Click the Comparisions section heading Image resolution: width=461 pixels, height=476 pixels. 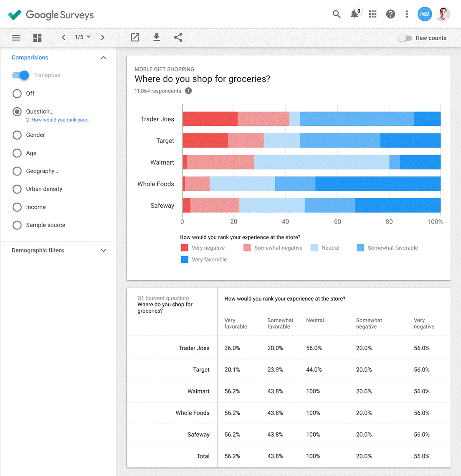coord(30,57)
